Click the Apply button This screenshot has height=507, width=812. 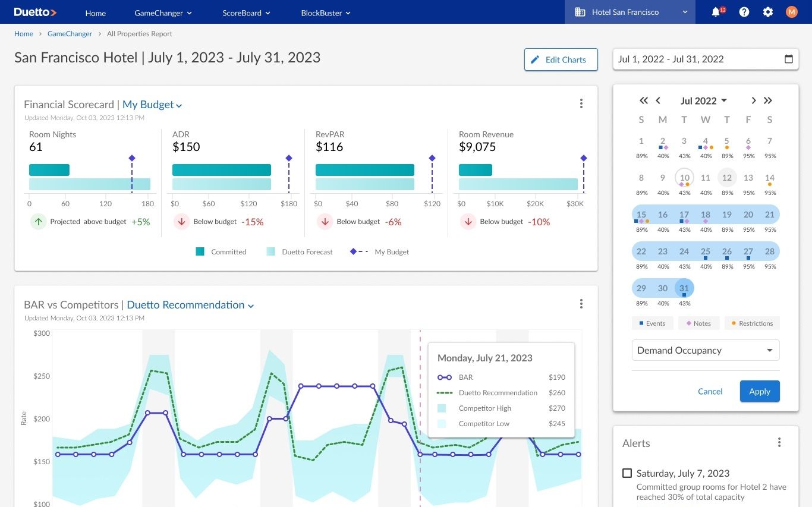tap(759, 391)
